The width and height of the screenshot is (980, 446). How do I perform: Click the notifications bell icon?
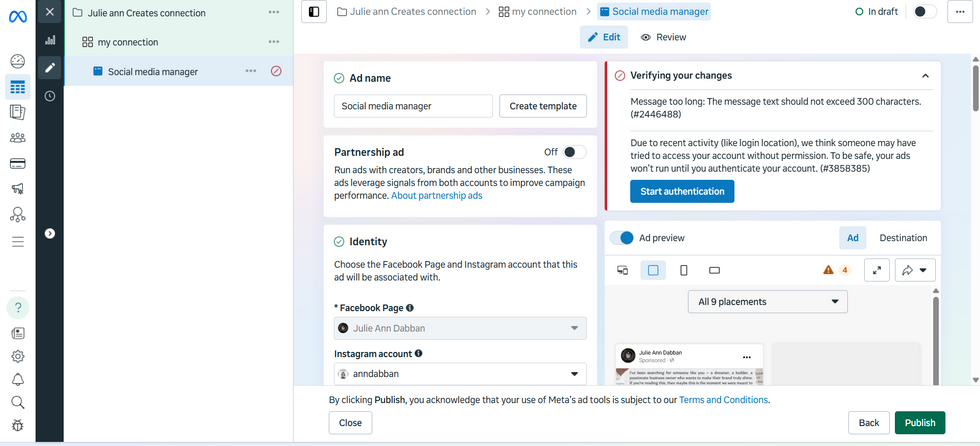17,379
